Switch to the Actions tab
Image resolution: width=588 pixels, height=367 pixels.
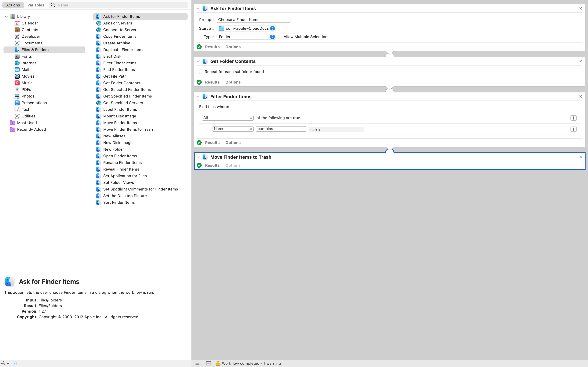pyautogui.click(x=13, y=5)
